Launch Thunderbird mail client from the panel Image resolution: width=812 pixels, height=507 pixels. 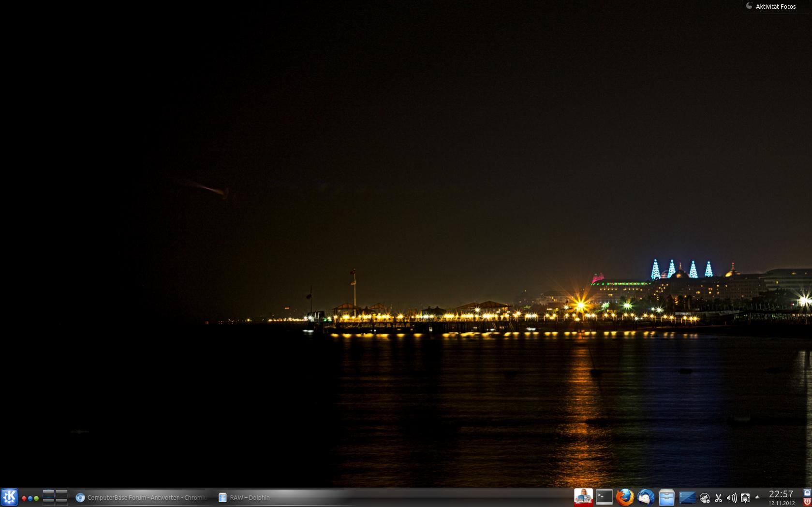click(646, 497)
